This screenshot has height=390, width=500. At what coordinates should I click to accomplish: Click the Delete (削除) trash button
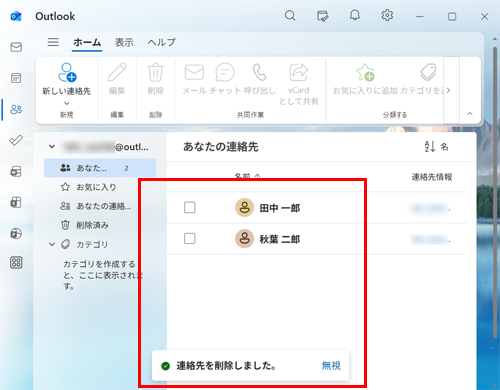[156, 79]
